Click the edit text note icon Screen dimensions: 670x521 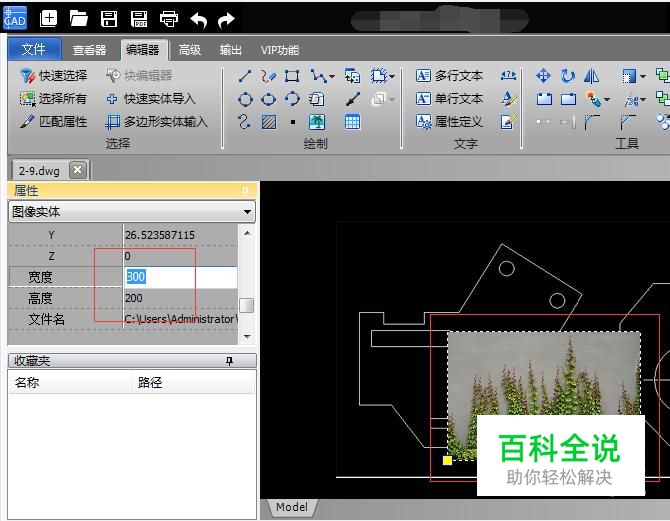pyautogui.click(x=508, y=122)
